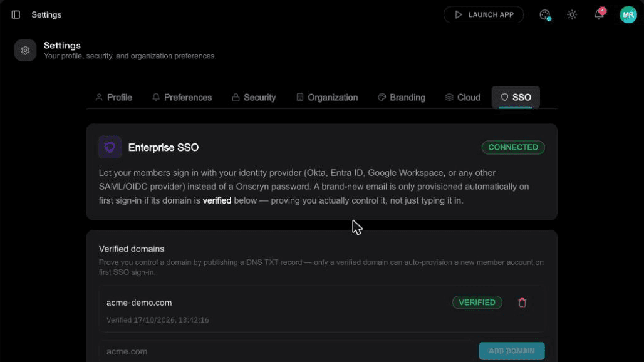Click the VERIFIED badge for acme-demo.com

(477, 303)
